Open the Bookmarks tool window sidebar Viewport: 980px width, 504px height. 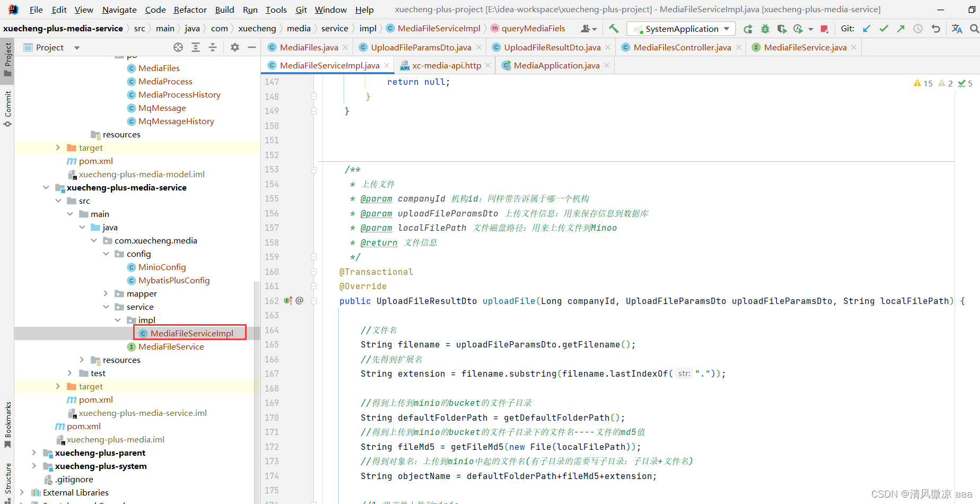[7, 424]
